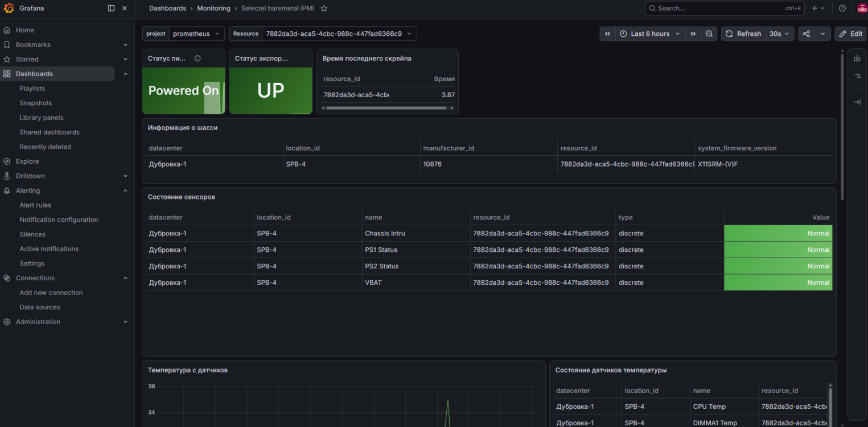Collapse the Connections section chevron

pos(125,278)
